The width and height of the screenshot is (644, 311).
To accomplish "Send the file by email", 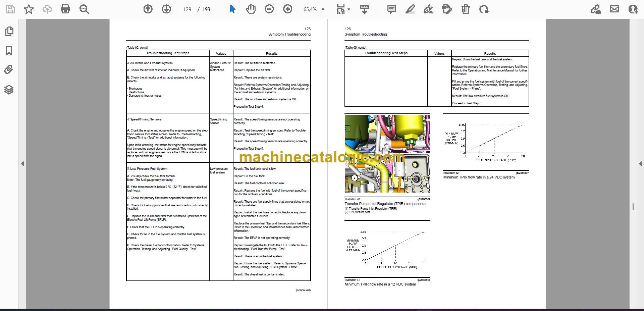I will (614, 9).
